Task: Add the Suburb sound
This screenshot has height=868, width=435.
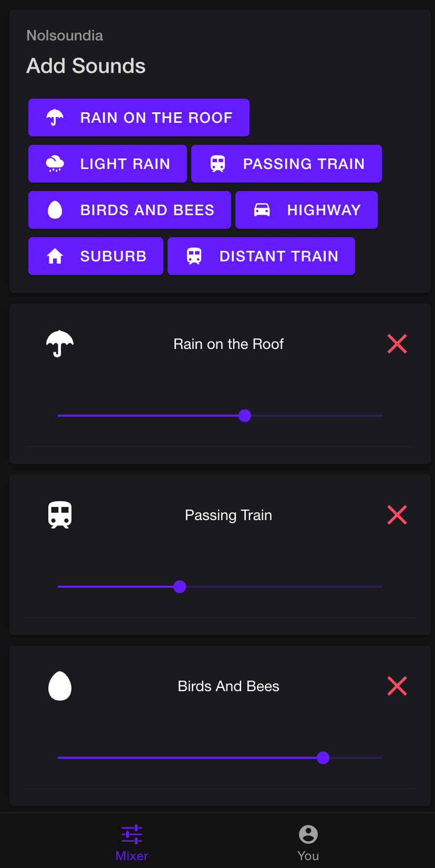Action: (96, 256)
